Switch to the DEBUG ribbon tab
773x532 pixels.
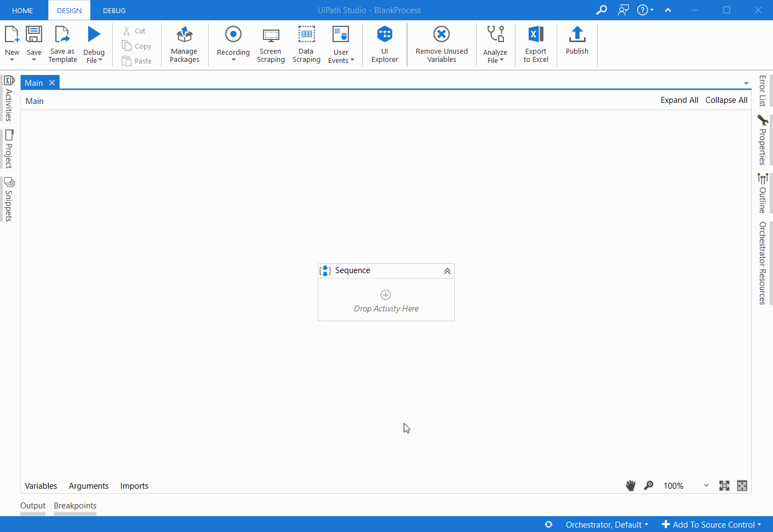[x=114, y=10]
